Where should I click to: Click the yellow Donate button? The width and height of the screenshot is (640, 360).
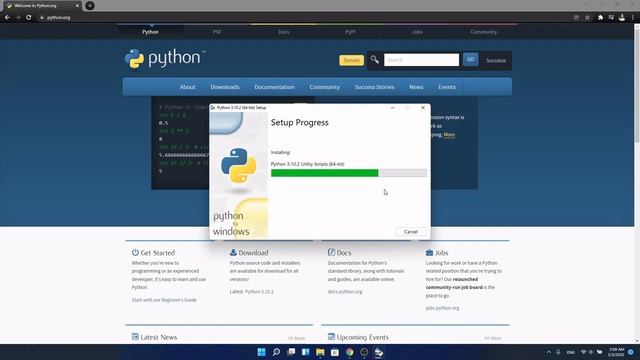351,60
